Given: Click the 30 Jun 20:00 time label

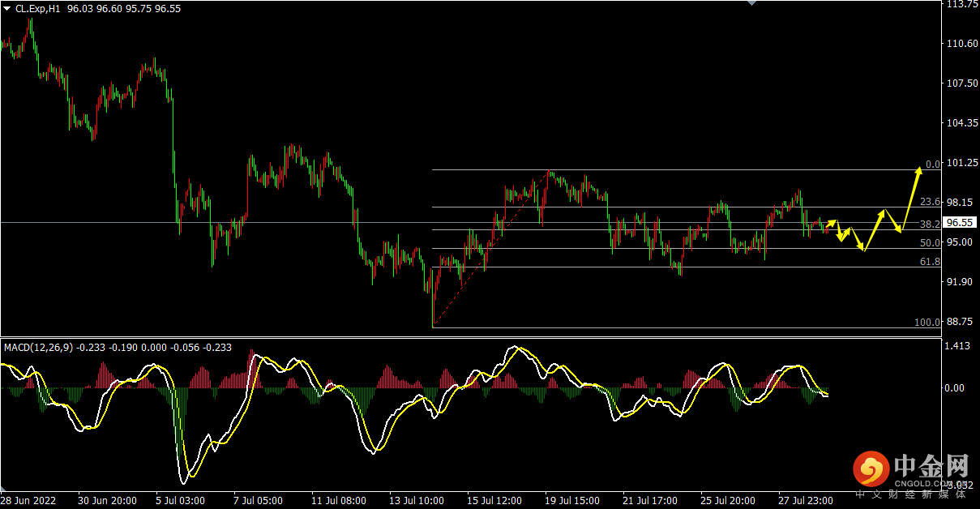Looking at the screenshot, I should (x=107, y=501).
